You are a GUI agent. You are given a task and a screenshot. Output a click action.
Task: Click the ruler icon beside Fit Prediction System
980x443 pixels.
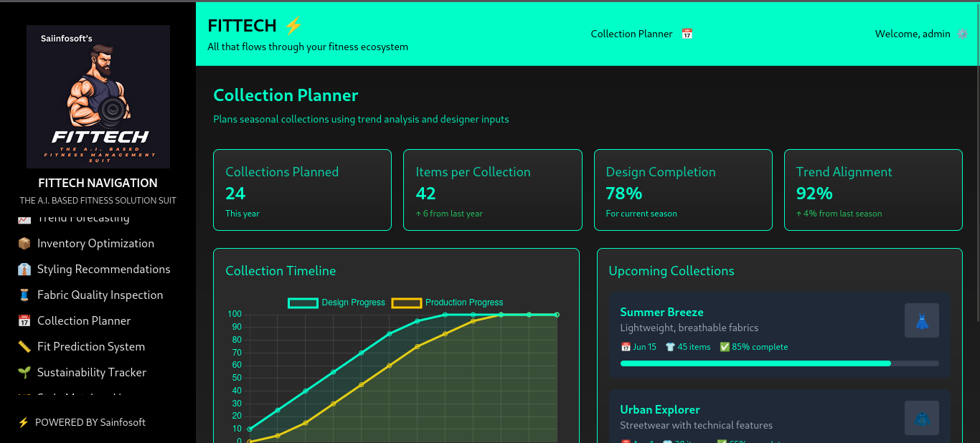pos(24,347)
